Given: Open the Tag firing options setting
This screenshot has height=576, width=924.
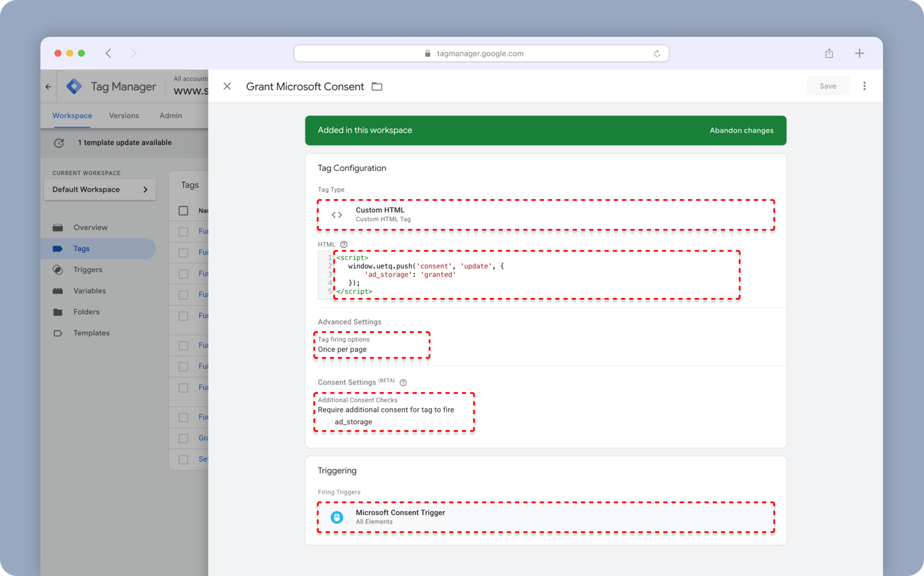Looking at the screenshot, I should 372,344.
